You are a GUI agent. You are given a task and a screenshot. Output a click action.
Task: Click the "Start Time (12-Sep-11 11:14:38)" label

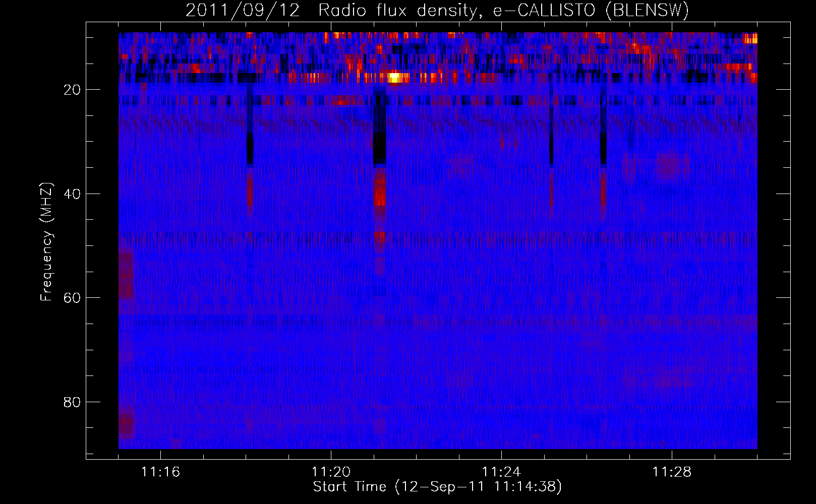(x=437, y=487)
